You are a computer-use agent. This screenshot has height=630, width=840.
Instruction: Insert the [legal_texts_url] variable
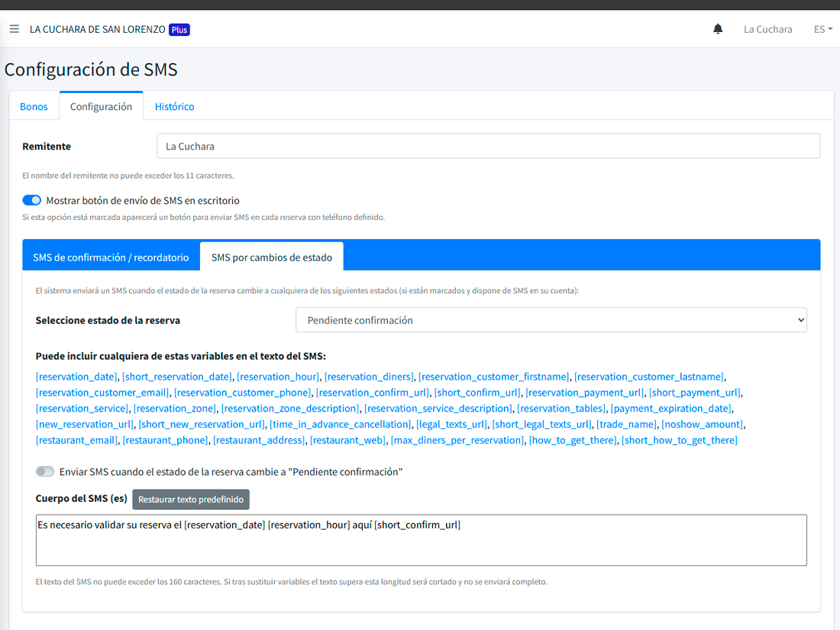pyautogui.click(x=452, y=425)
